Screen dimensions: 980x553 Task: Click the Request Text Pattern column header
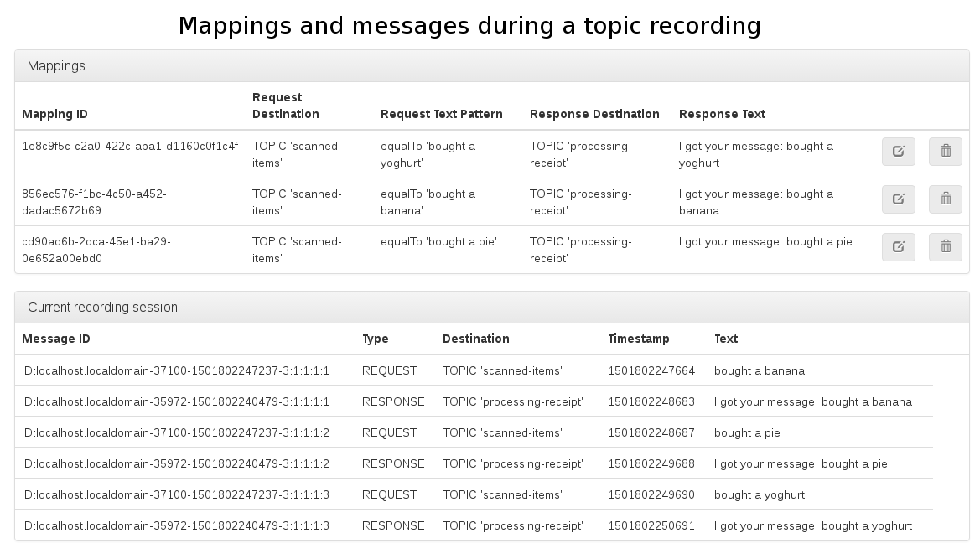click(x=441, y=114)
